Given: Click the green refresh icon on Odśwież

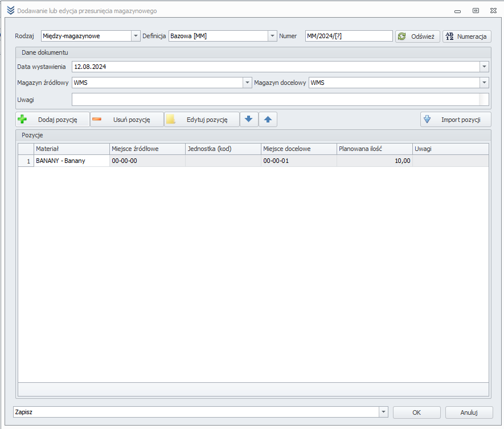Looking at the screenshot, I should pyautogui.click(x=402, y=36).
